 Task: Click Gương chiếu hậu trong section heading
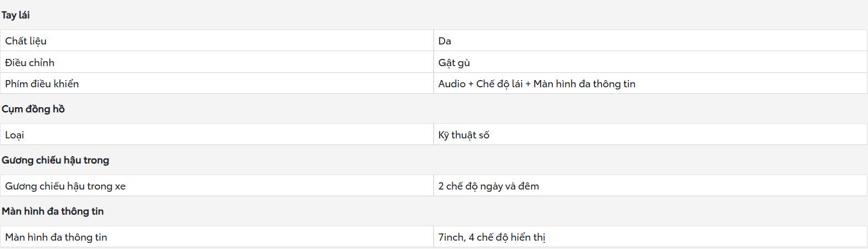coord(55,160)
